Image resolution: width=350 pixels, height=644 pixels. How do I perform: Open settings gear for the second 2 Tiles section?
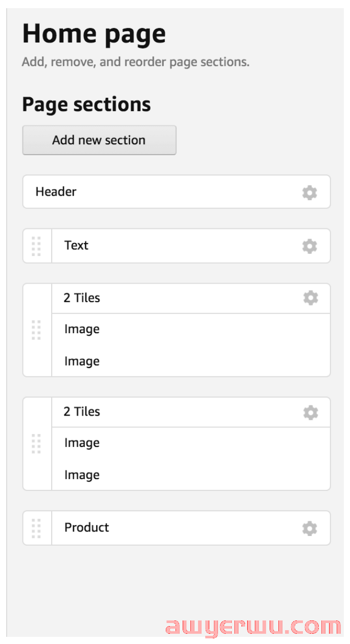(311, 412)
